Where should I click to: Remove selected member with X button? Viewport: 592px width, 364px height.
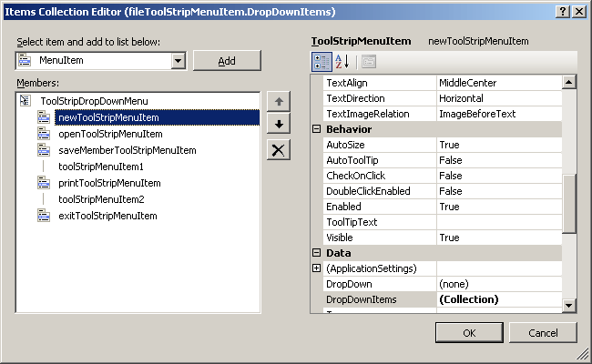pyautogui.click(x=279, y=149)
